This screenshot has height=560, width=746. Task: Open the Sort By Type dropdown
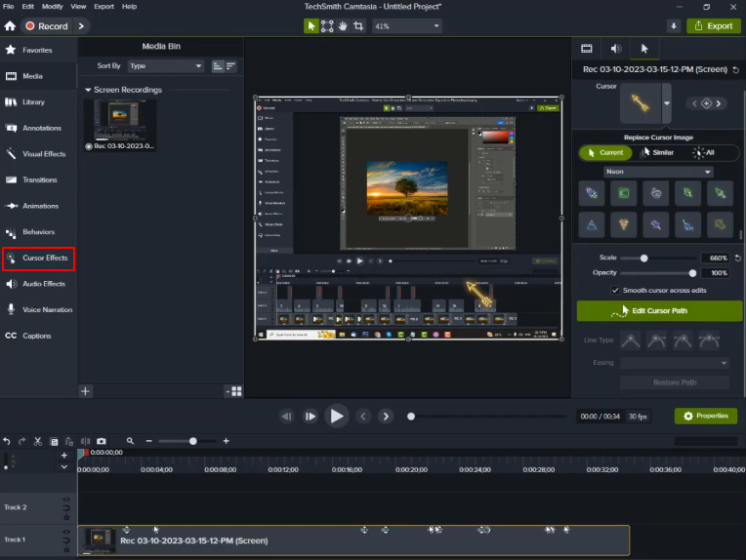[165, 66]
